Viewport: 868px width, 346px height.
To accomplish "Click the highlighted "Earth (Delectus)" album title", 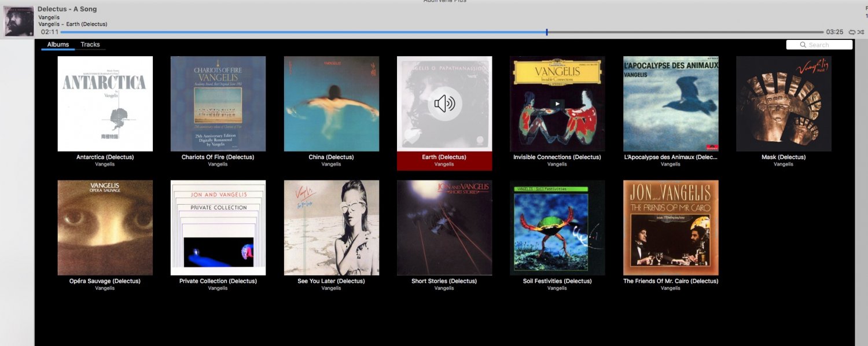I will pyautogui.click(x=444, y=157).
